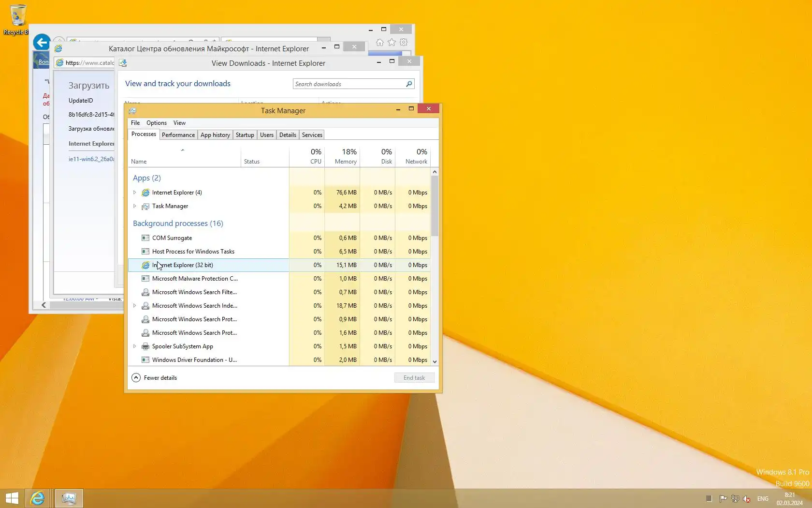Switch to the Details tab
The height and width of the screenshot is (508, 812).
(x=288, y=135)
